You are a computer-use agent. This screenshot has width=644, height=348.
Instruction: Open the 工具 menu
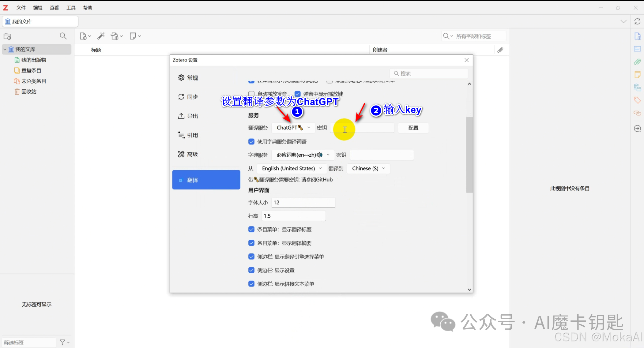[x=71, y=7]
